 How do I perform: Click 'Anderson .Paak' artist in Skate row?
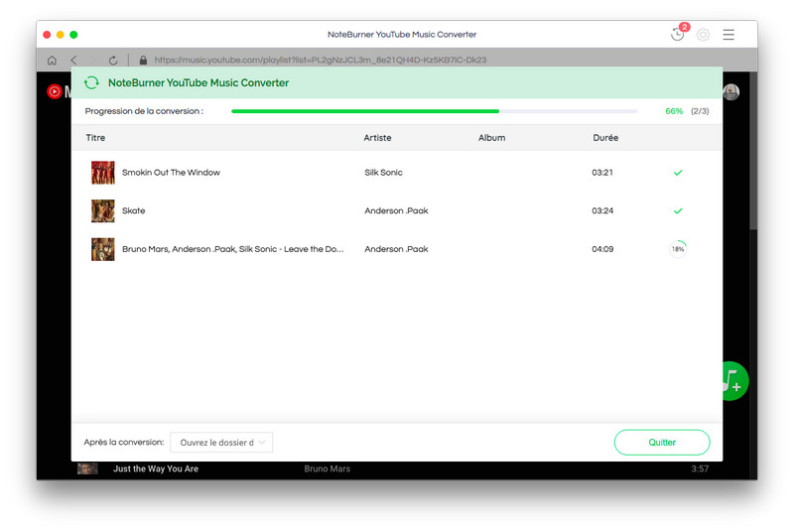[x=396, y=210]
